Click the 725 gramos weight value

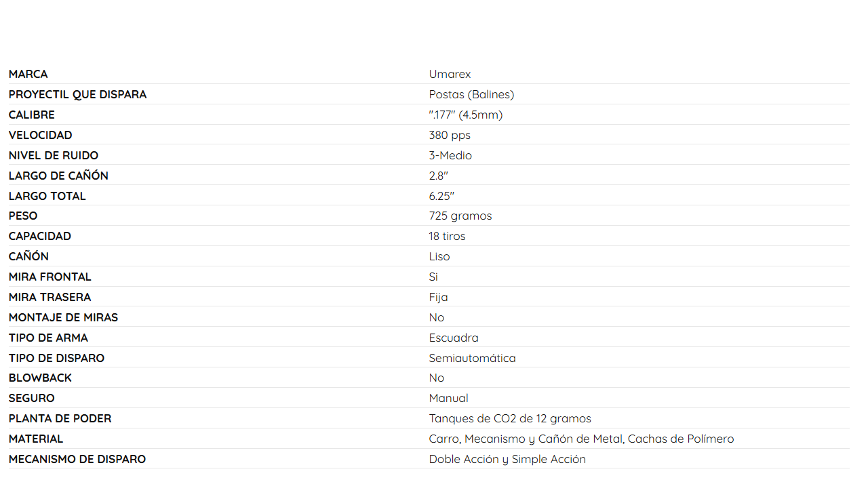[460, 216]
